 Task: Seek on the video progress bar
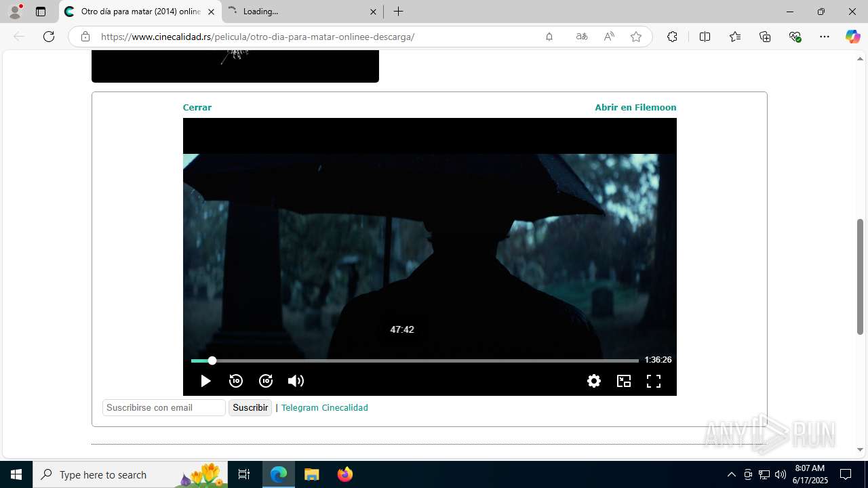pyautogui.click(x=415, y=361)
